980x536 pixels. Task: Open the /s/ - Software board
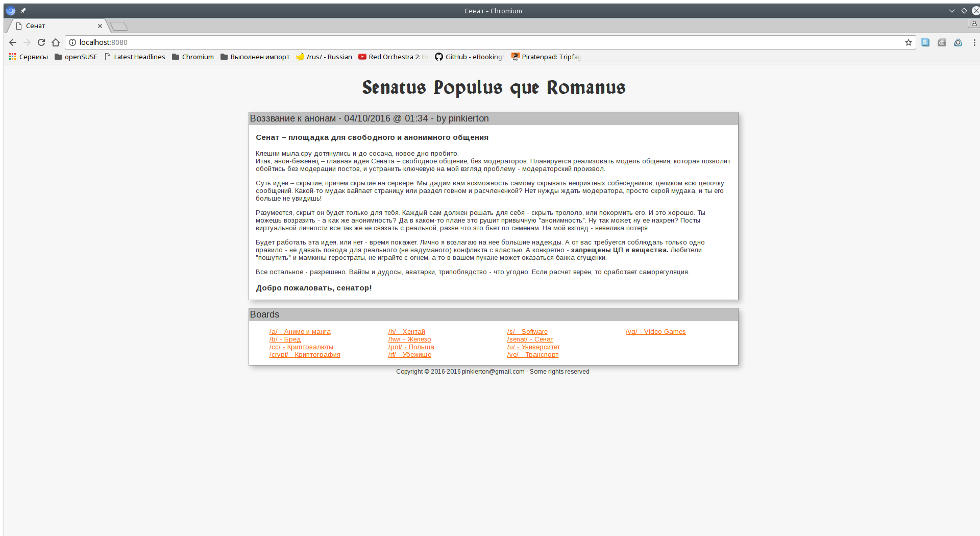pyautogui.click(x=527, y=332)
